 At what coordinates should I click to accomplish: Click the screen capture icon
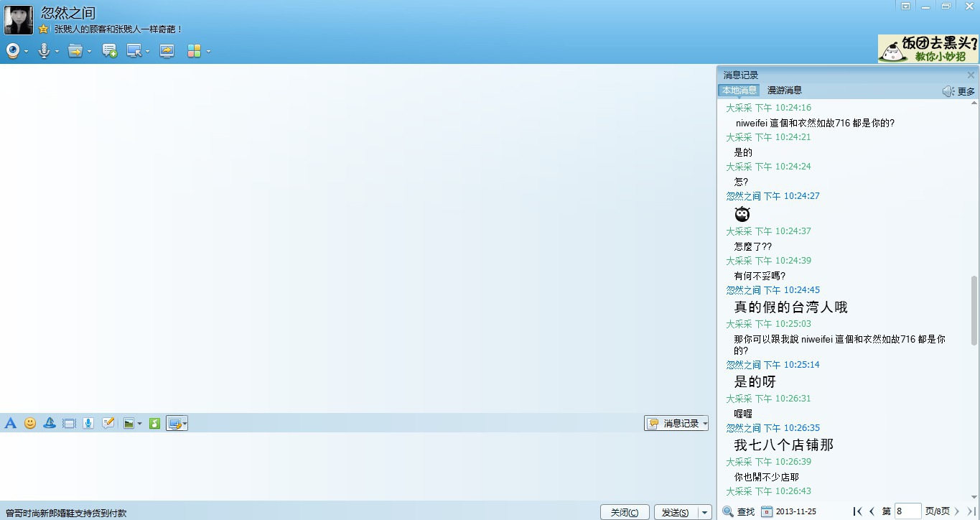pyautogui.click(x=174, y=424)
